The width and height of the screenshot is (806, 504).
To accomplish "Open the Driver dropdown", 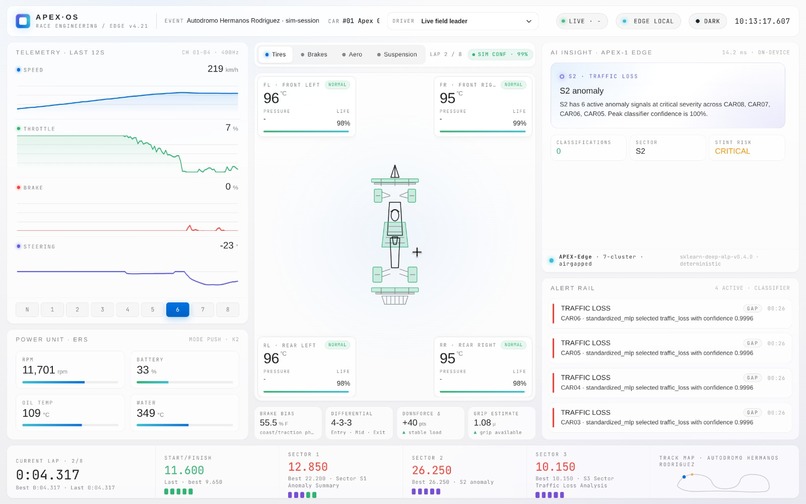I will point(463,21).
